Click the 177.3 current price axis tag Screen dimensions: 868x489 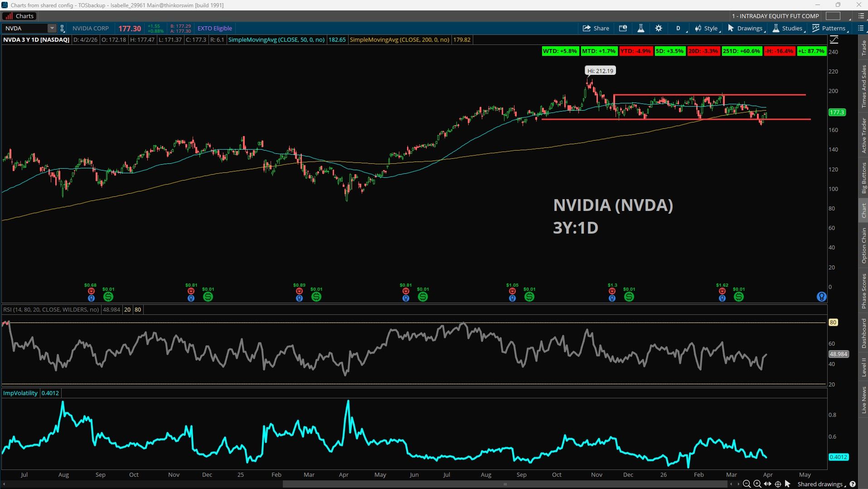pos(837,112)
